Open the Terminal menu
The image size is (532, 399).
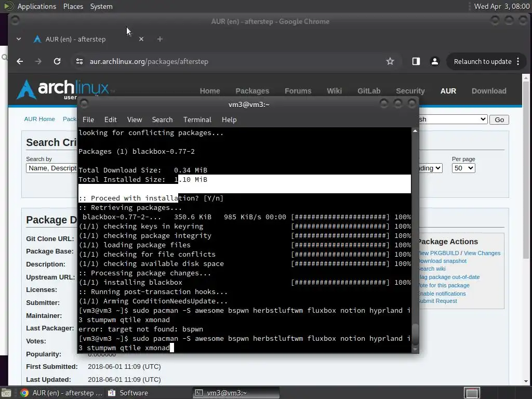click(197, 119)
